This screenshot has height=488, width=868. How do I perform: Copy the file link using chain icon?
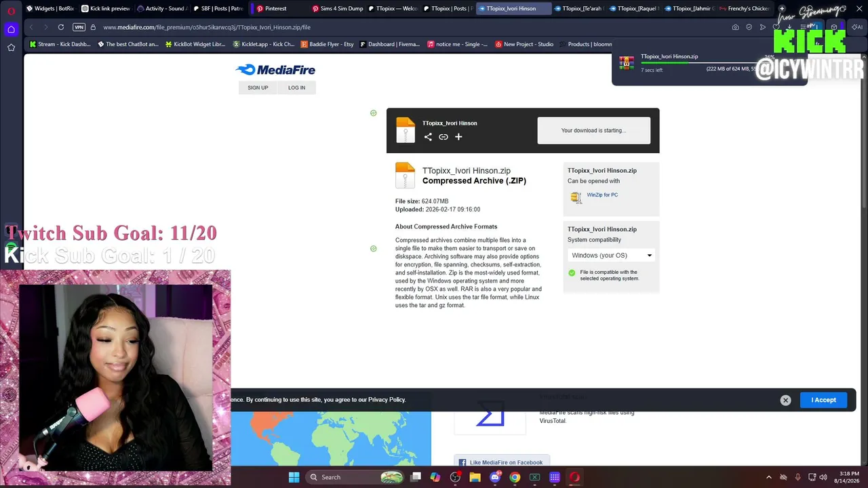coord(443,137)
